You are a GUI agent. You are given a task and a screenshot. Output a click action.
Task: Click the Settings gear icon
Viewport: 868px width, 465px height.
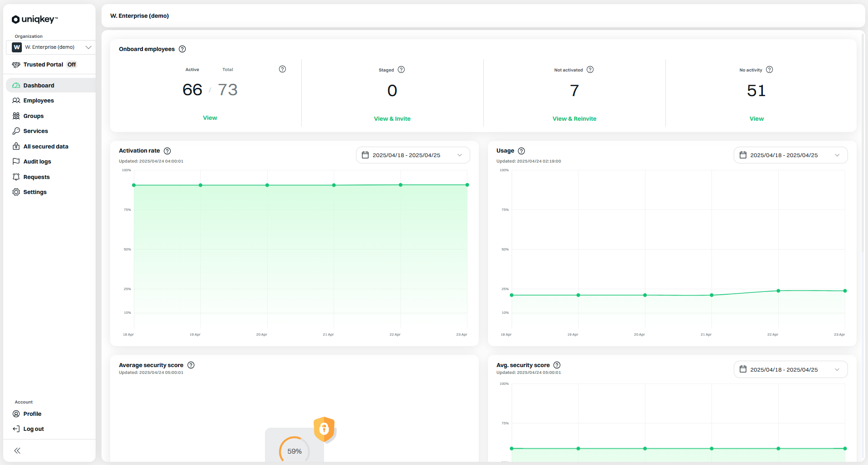(x=16, y=192)
